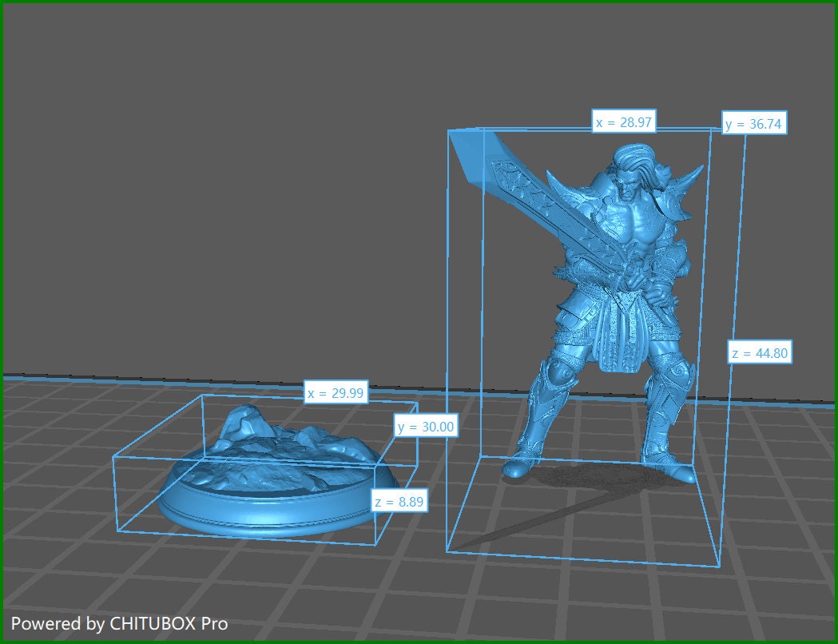Click the base's 'z = 8.89' label
The height and width of the screenshot is (644, 838).
click(x=399, y=501)
